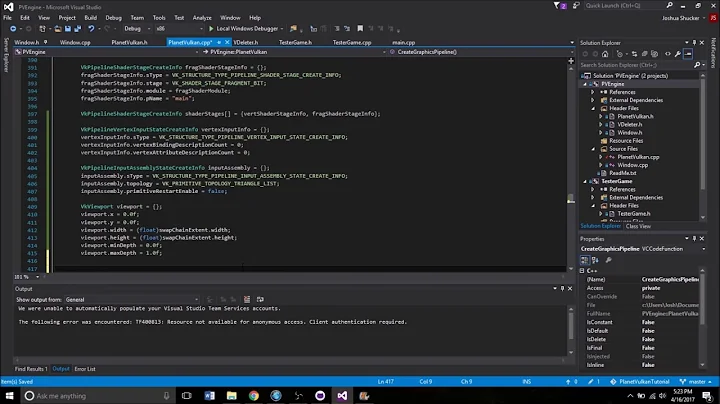Click the Windows Start button
This screenshot has width=720, height=404.
(9, 396)
